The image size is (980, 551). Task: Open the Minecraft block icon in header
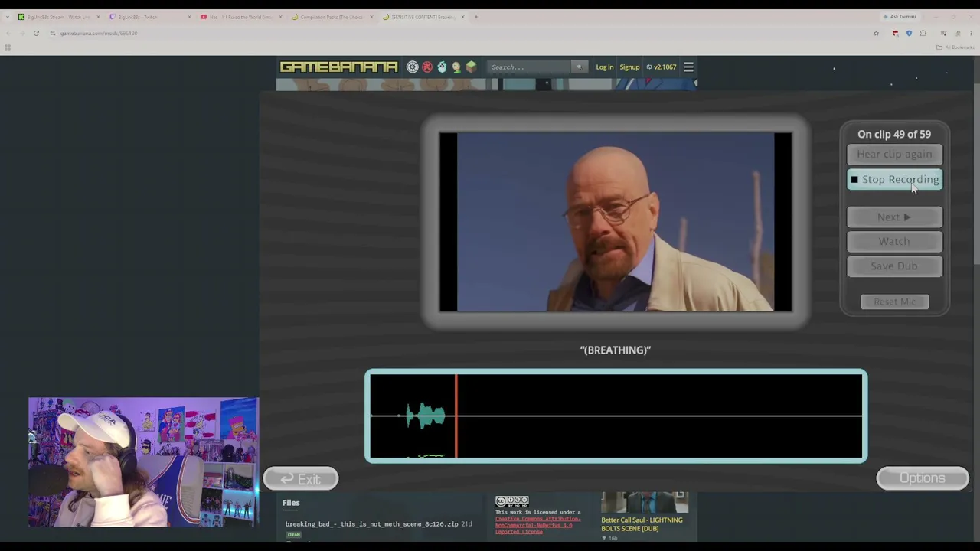click(x=471, y=67)
